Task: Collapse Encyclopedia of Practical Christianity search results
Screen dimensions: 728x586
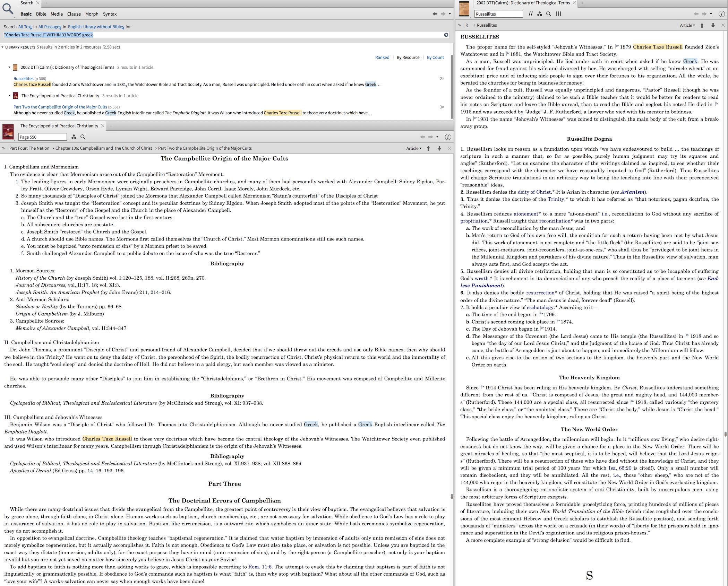Action: coord(9,96)
